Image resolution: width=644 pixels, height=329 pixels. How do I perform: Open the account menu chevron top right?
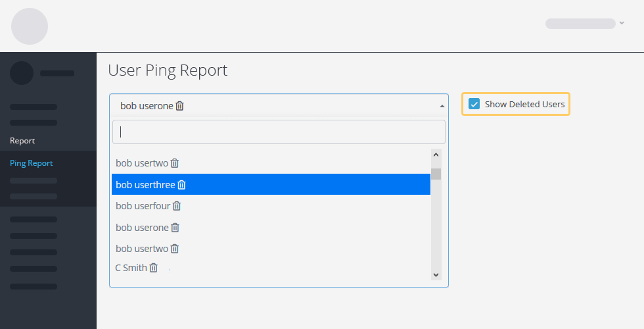[x=622, y=23]
